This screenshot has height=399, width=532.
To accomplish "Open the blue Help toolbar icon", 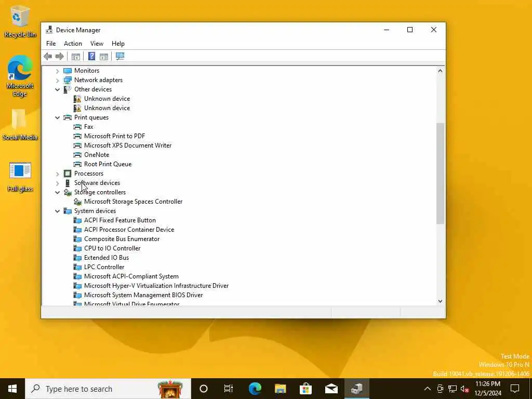I will pos(91,56).
